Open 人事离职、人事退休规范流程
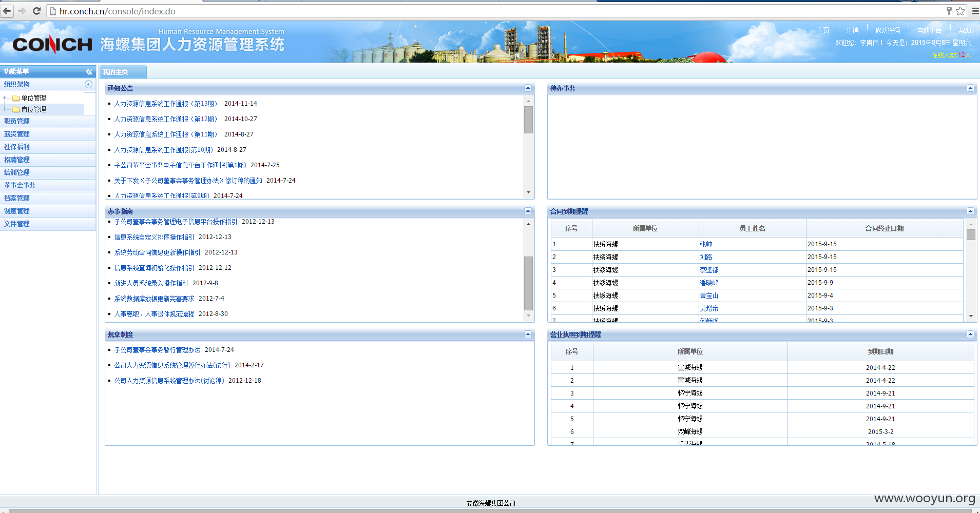This screenshot has height=513, width=980. (x=154, y=314)
